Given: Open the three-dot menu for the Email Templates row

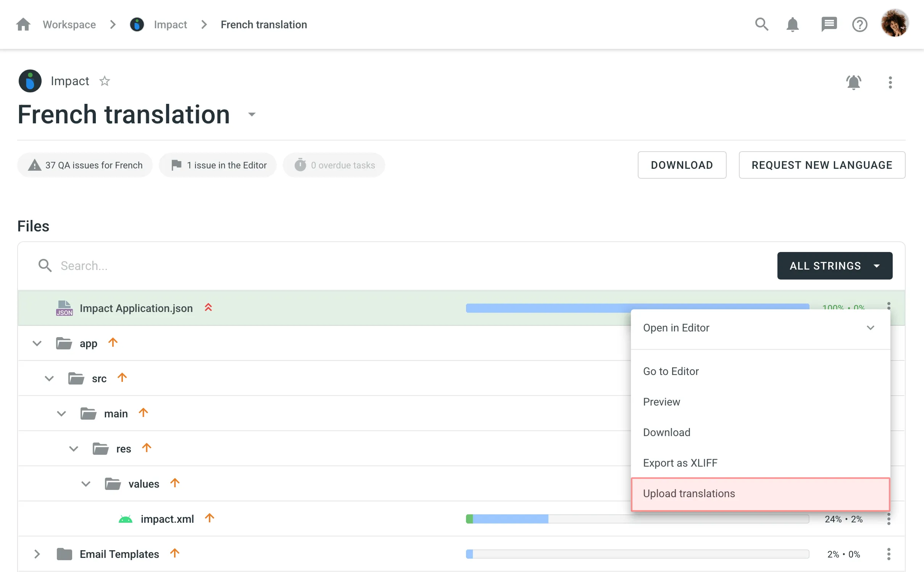Looking at the screenshot, I should pyautogui.click(x=889, y=554).
